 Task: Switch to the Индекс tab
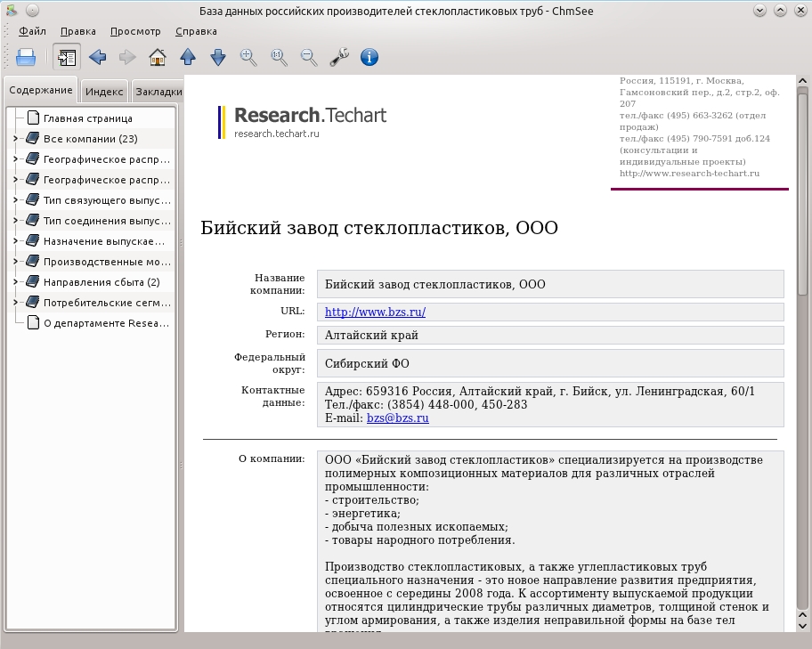[104, 91]
